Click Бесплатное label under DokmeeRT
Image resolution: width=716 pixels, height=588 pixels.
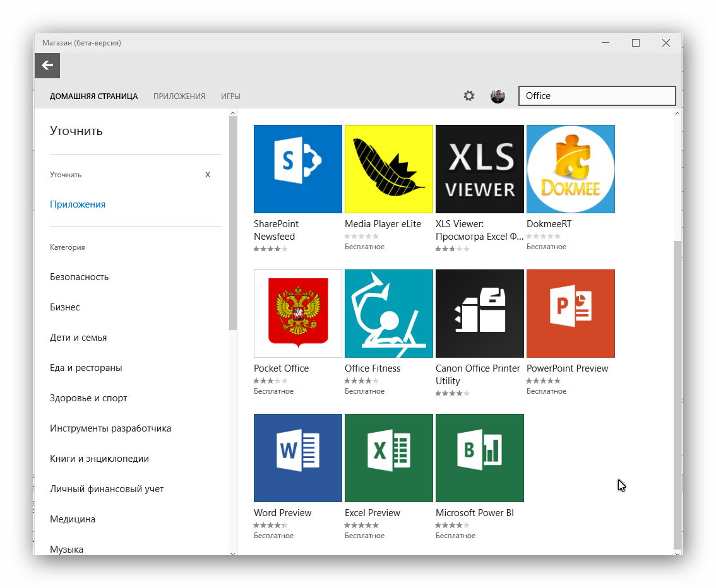[x=546, y=247]
